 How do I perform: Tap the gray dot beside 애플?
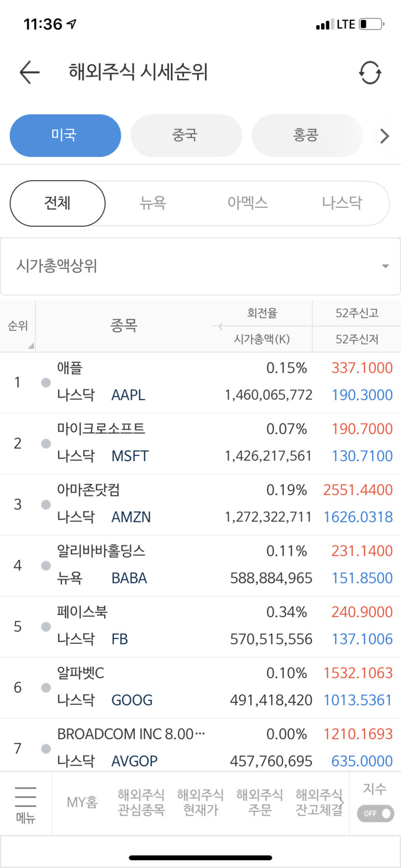pos(46,383)
